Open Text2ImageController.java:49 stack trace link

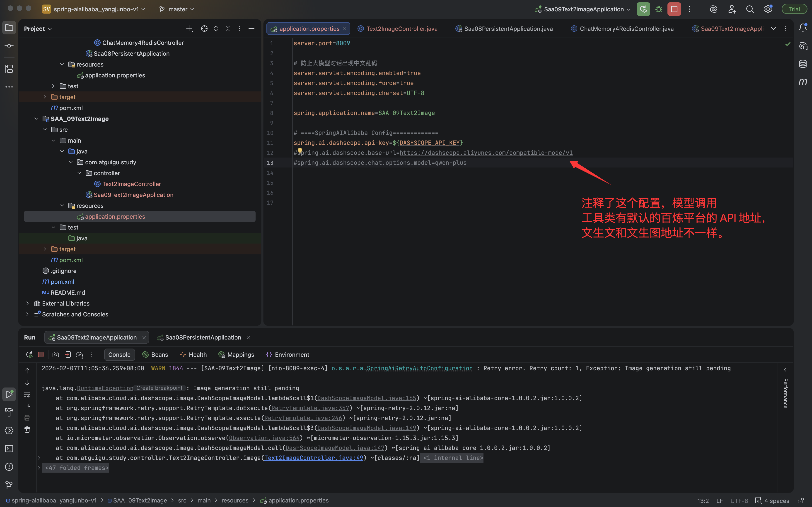tap(313, 458)
